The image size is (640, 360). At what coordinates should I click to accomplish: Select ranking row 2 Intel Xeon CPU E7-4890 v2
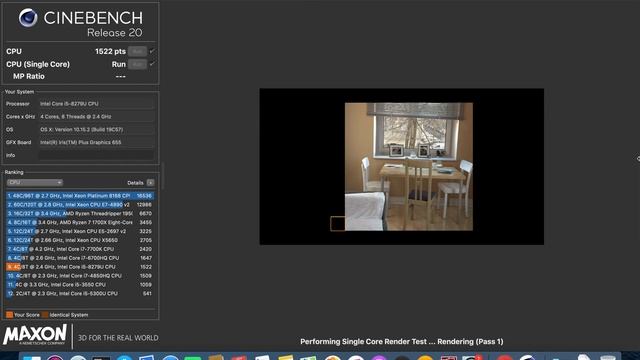(80, 204)
